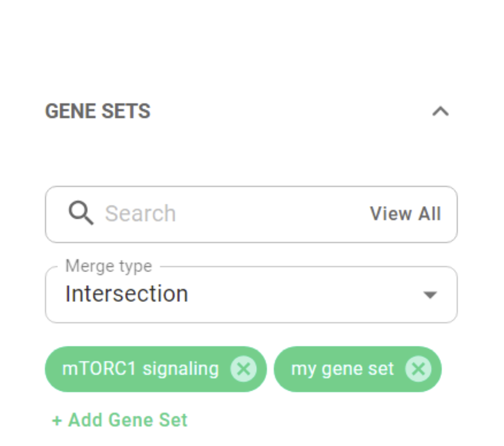Screen dimensions: 504x446
Task: Click the Search placeholder text
Action: pyautogui.click(x=140, y=214)
